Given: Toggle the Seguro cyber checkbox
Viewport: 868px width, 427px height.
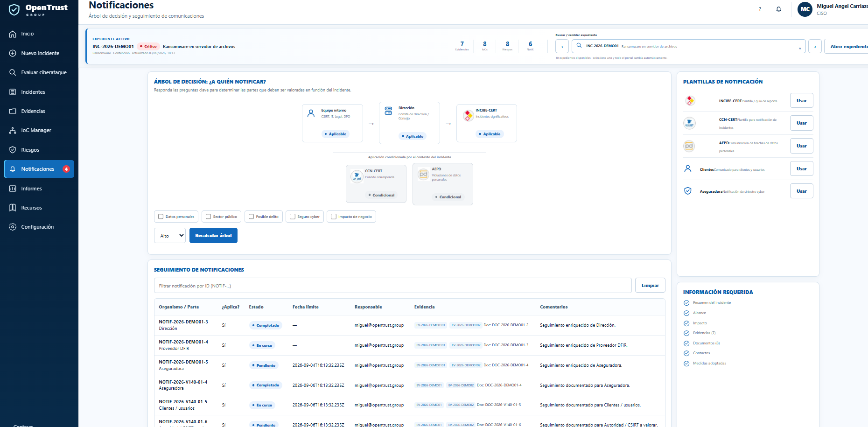Looking at the screenshot, I should coord(293,217).
